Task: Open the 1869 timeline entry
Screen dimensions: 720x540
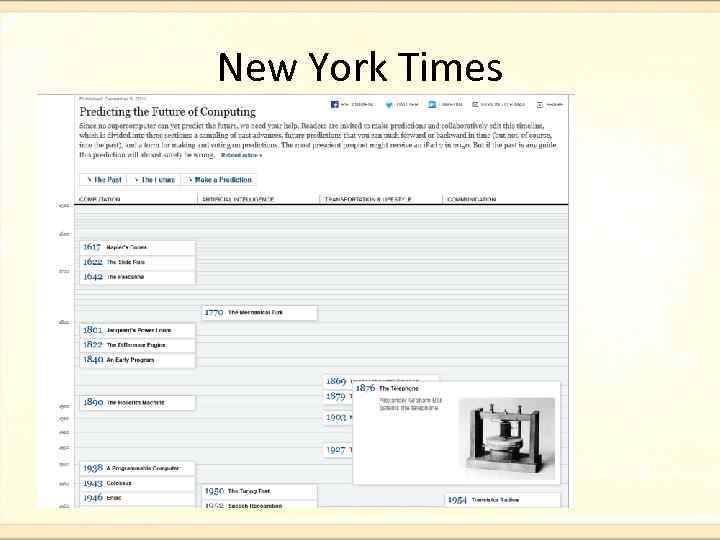Action: (x=338, y=381)
